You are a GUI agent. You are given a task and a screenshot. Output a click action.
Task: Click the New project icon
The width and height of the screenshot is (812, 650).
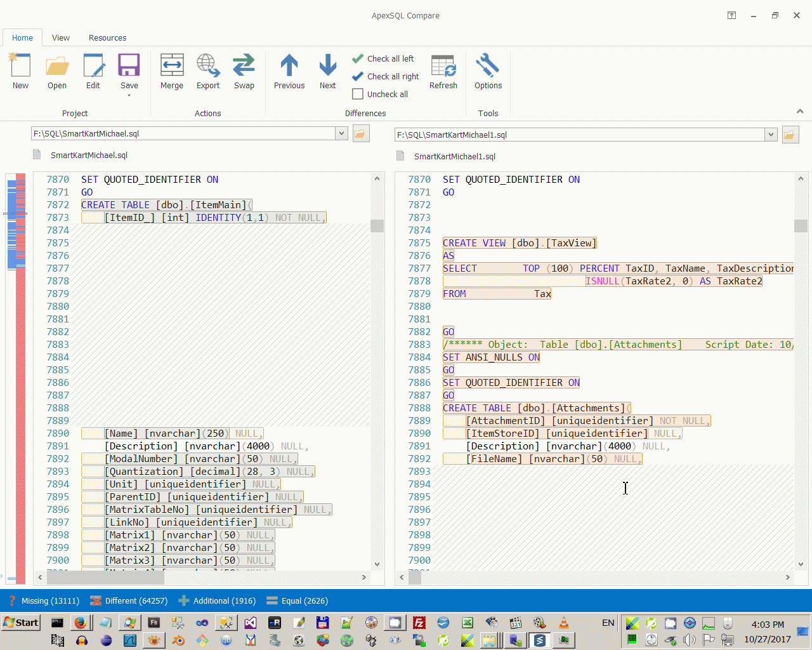(20, 66)
